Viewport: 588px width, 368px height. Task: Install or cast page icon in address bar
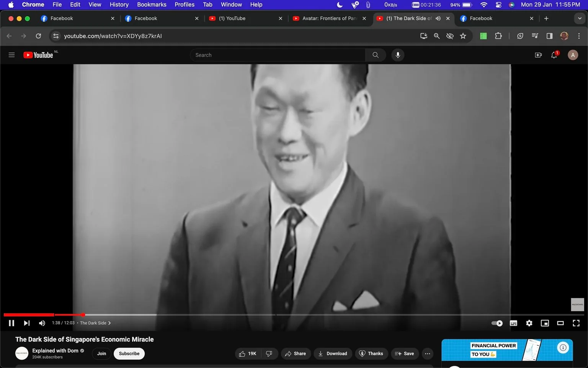coord(423,36)
